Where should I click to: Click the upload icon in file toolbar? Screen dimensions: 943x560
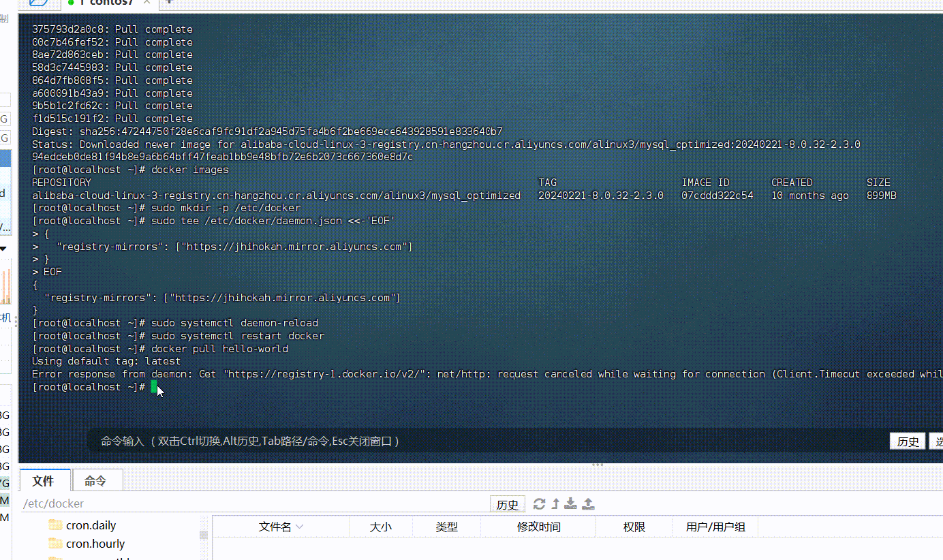point(589,503)
